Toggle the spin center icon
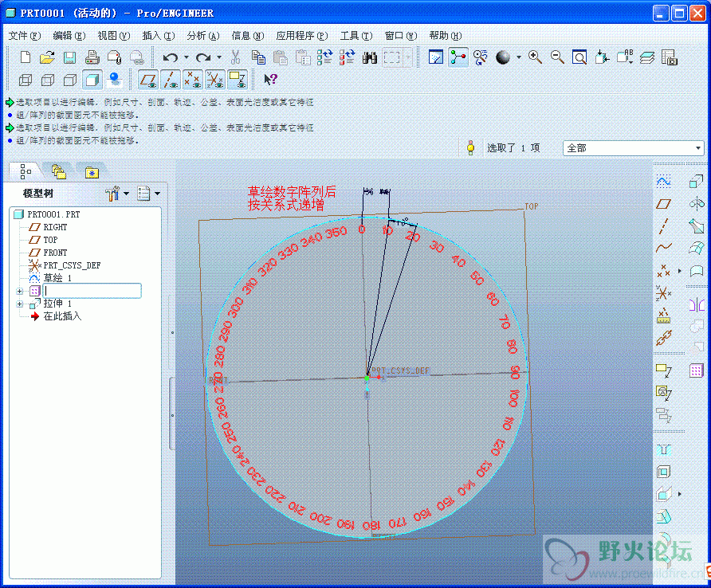 pos(458,57)
